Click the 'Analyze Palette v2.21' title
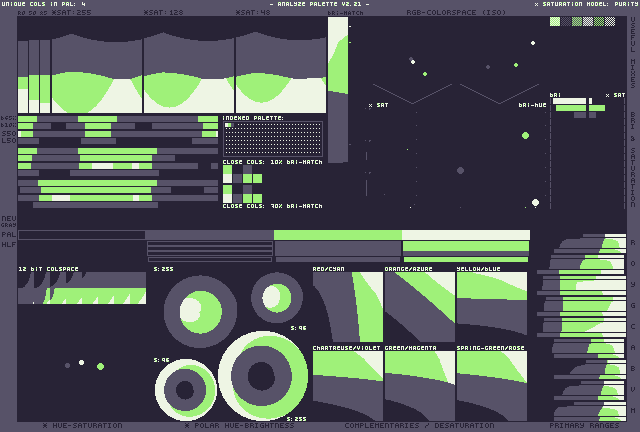This screenshot has width=640, height=432. click(320, 4)
